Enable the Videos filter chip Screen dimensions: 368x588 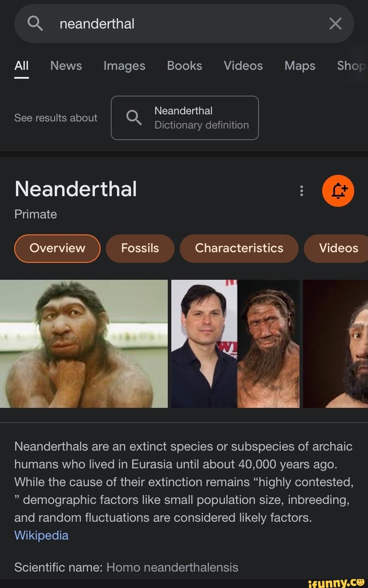(x=338, y=248)
